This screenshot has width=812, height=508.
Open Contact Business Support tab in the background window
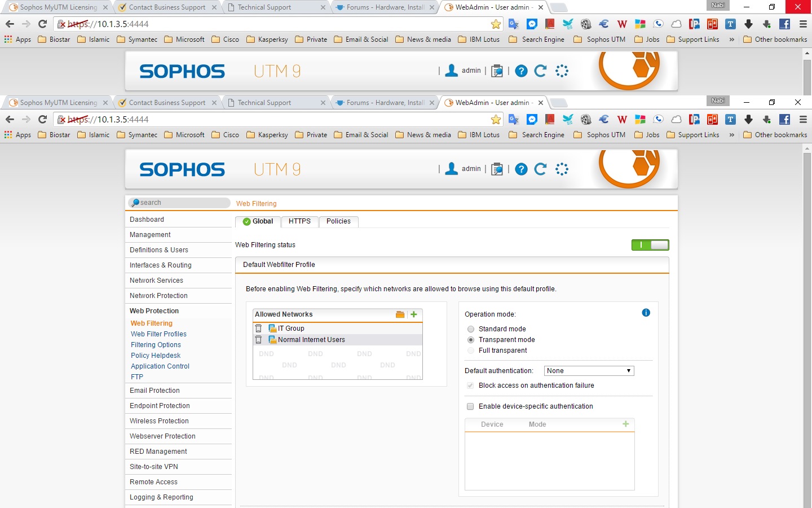tap(167, 7)
